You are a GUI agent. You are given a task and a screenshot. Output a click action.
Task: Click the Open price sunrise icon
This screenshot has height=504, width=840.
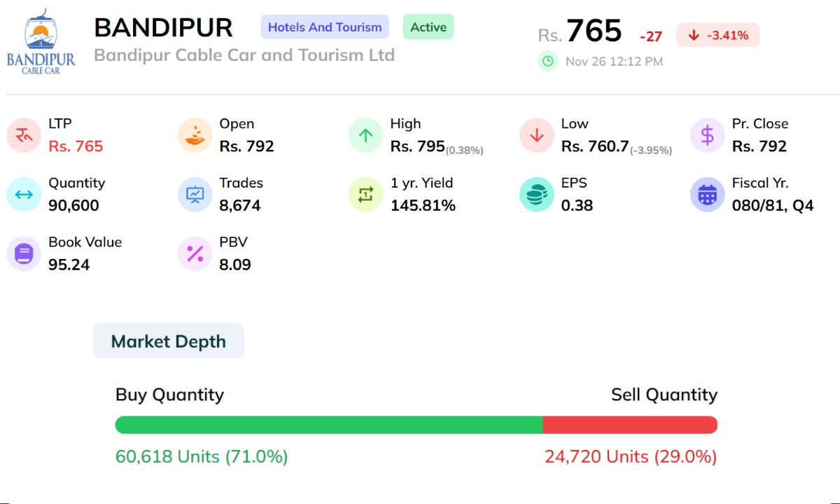(x=195, y=135)
